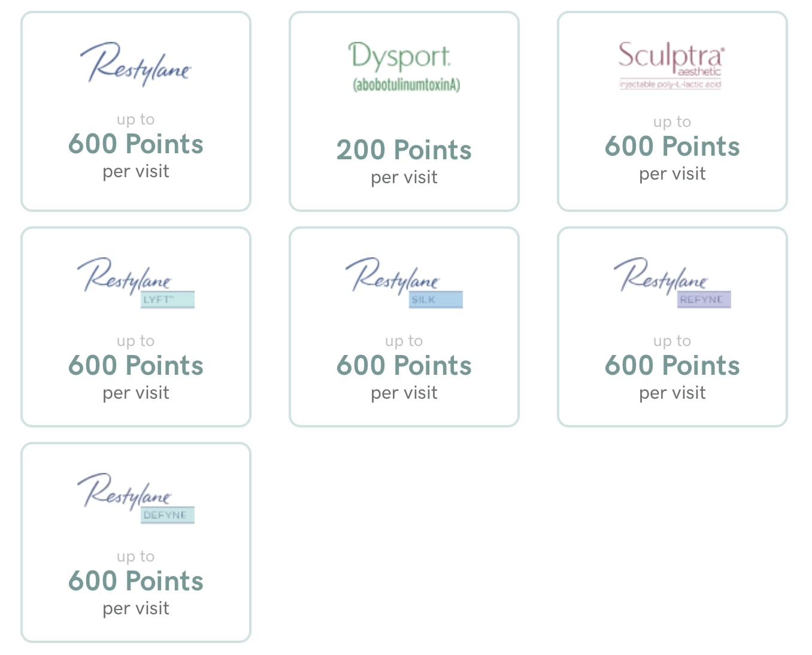
Task: Click 600 Points under original Restylane
Action: pyautogui.click(x=136, y=144)
